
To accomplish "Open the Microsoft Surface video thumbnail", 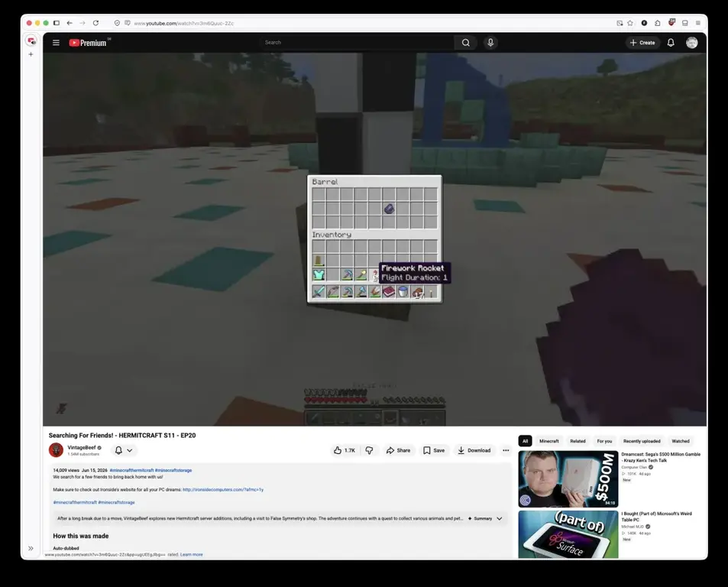I will (x=568, y=534).
